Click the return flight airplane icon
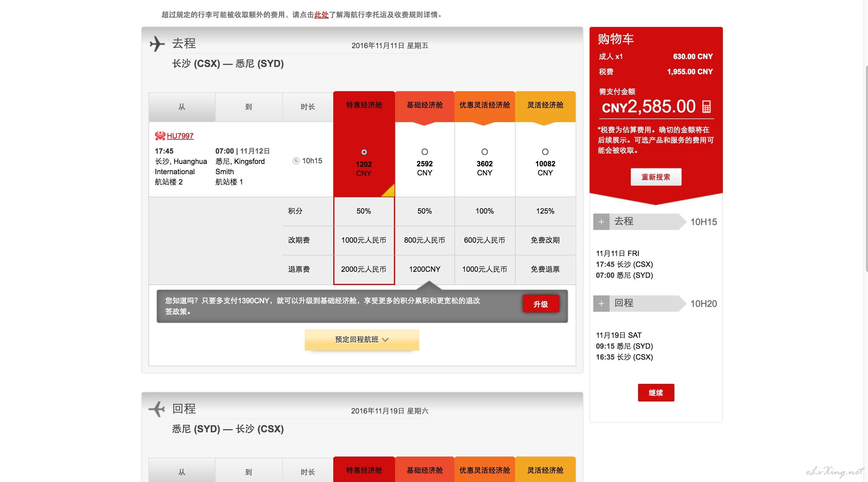868x482 pixels. tap(157, 409)
